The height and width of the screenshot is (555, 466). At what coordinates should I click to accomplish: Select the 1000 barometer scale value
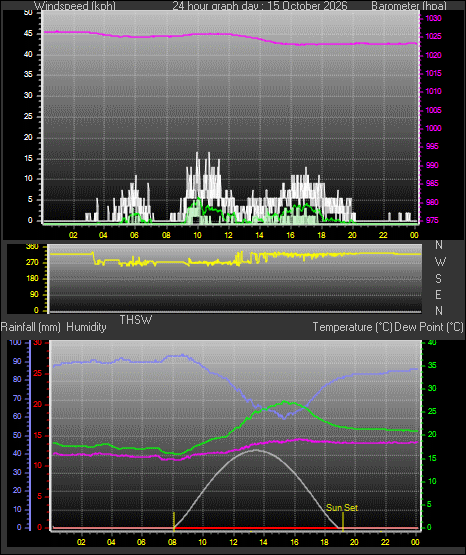[433, 128]
